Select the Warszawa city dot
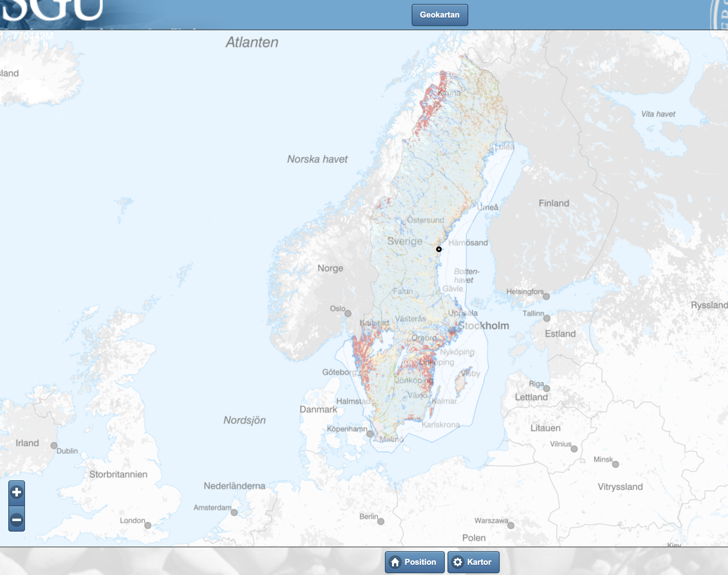 pos(511,525)
